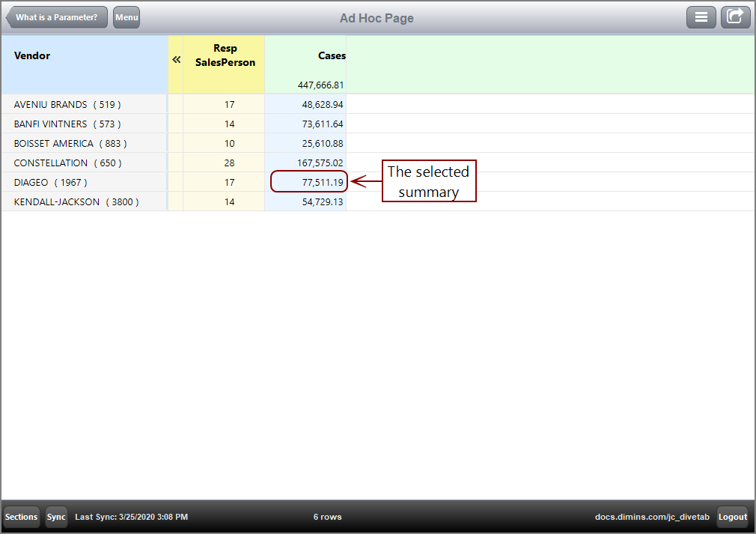Select the Cases total 447,666.81
Screen dimensions: 756x534
[x=320, y=85]
